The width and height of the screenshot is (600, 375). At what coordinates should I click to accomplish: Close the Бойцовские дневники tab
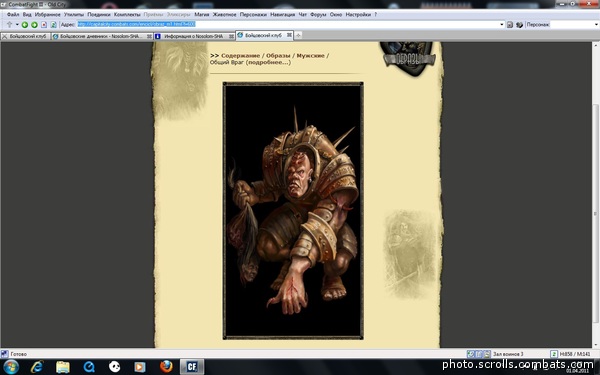(149, 36)
